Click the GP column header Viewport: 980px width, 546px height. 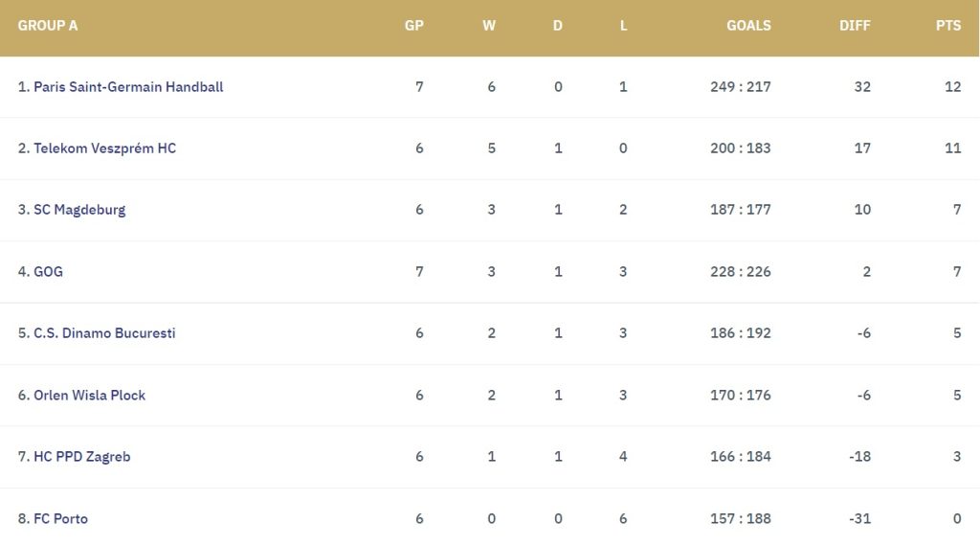(x=414, y=26)
